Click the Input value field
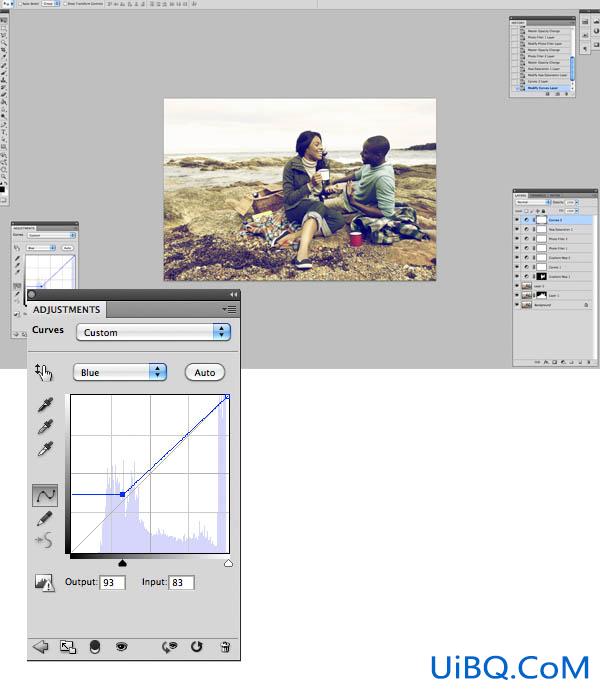600x692 pixels. coord(181,583)
